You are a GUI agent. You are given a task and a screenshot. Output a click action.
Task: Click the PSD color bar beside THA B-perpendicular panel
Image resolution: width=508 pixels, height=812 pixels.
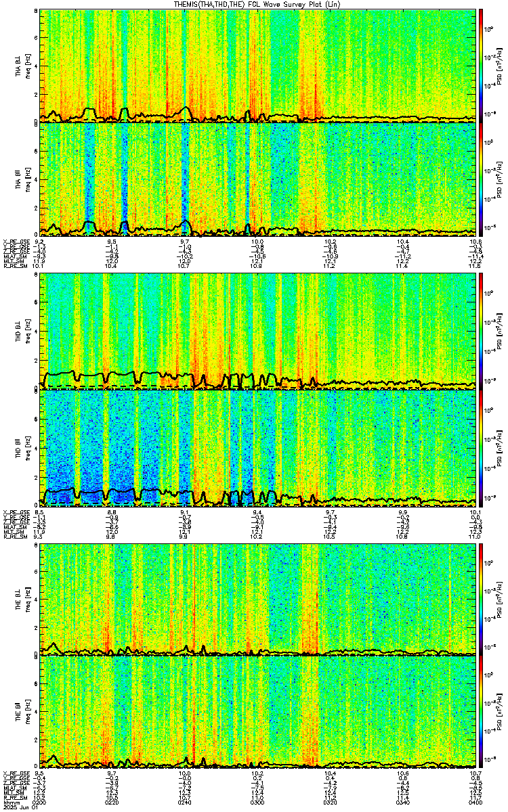click(482, 65)
